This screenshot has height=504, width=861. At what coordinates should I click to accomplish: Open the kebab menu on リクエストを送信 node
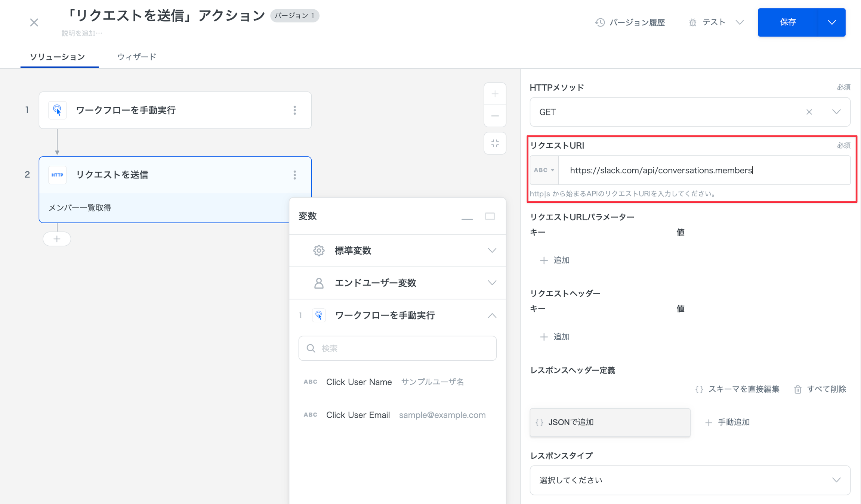(x=295, y=175)
